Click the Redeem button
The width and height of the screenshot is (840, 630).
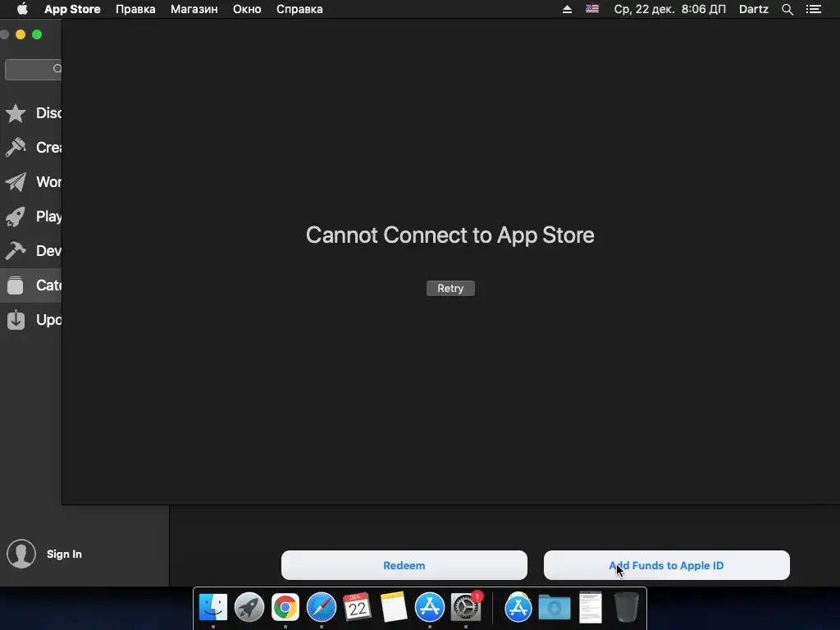(404, 565)
